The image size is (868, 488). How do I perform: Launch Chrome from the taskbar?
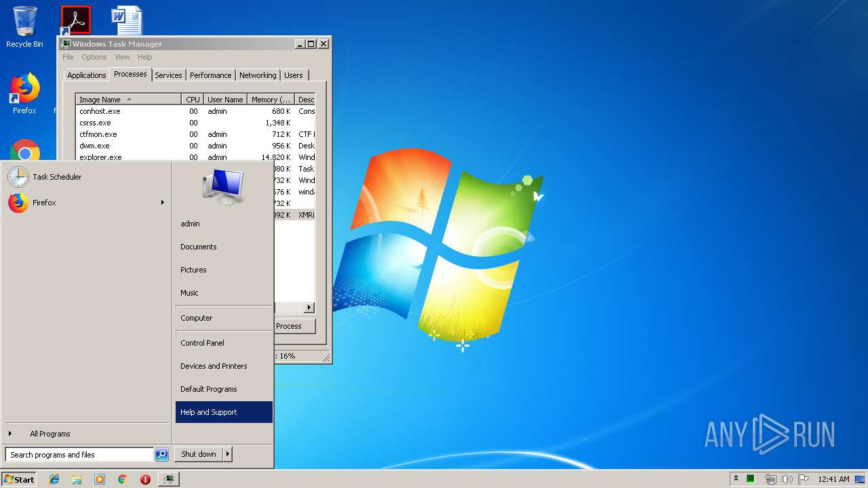pos(122,479)
